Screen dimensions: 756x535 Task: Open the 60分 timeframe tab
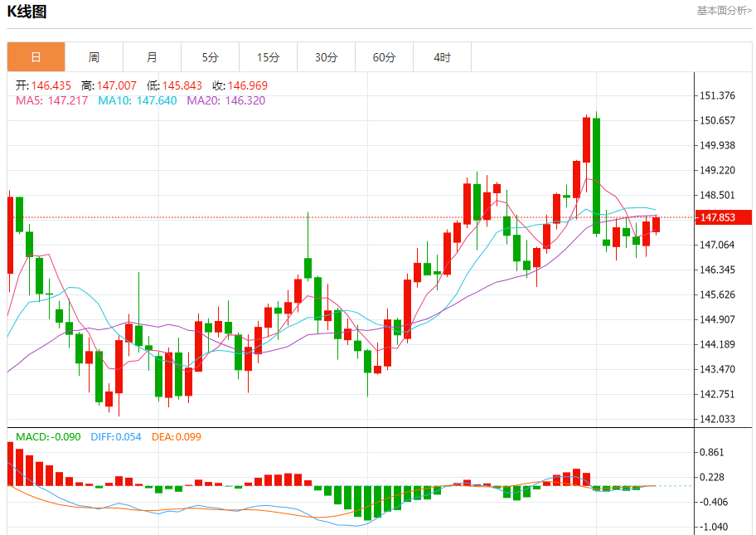(385, 57)
